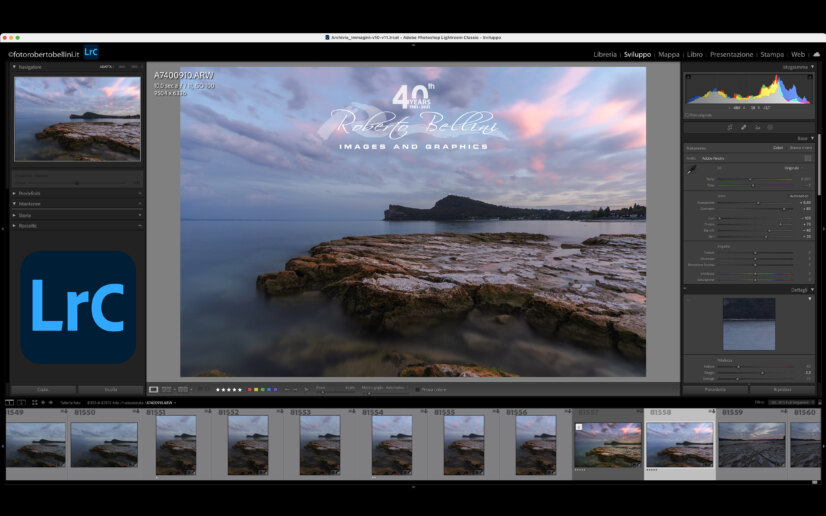Apply the yellow color label

click(x=256, y=390)
